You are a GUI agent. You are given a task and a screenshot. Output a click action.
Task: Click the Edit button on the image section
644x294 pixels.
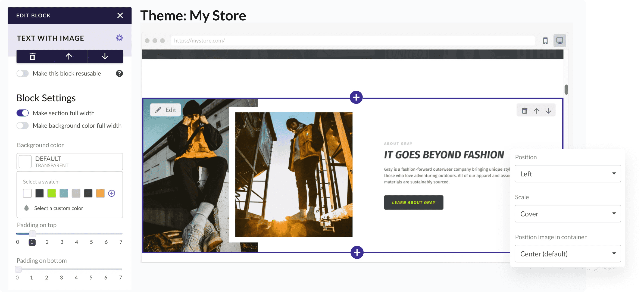click(x=165, y=110)
